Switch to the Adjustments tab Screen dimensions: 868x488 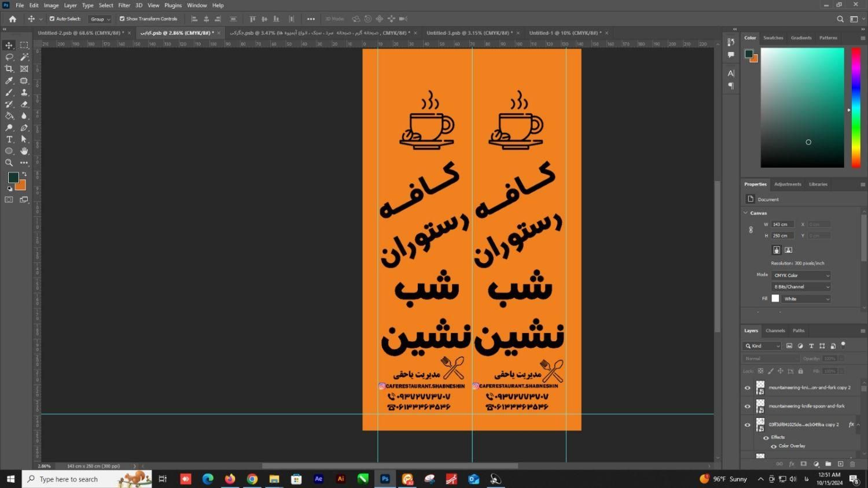pyautogui.click(x=788, y=184)
